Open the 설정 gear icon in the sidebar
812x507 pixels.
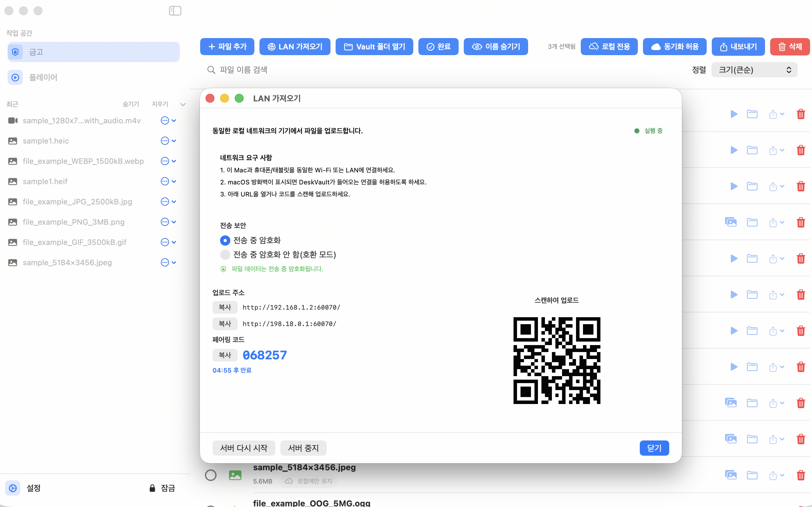(x=12, y=488)
